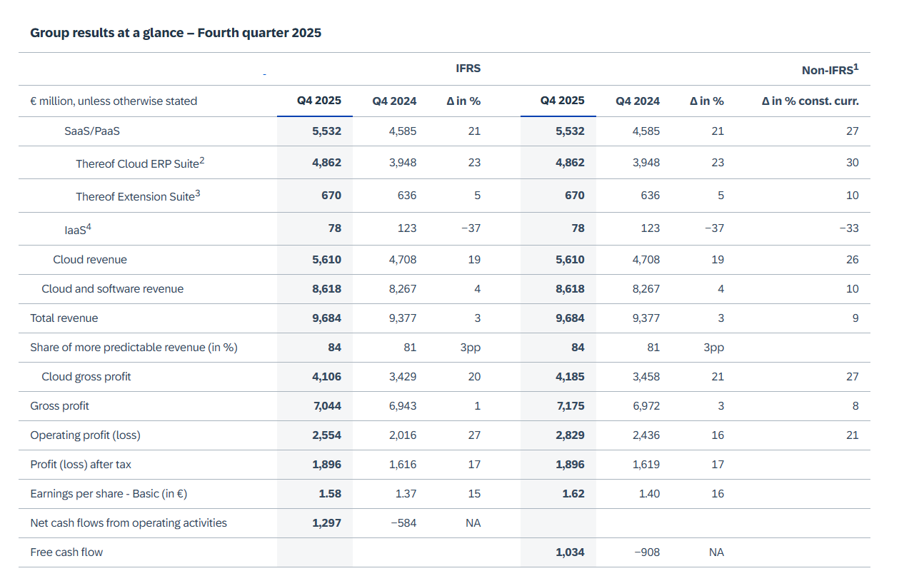Click footnote 1 next to Non-IFRS header
The height and width of the screenshot is (581, 924).
(855, 66)
